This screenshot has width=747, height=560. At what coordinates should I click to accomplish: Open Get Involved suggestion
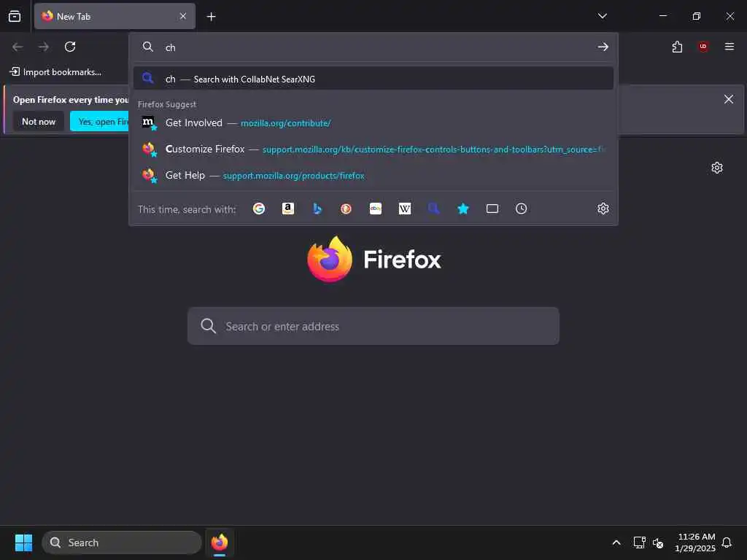click(x=373, y=122)
